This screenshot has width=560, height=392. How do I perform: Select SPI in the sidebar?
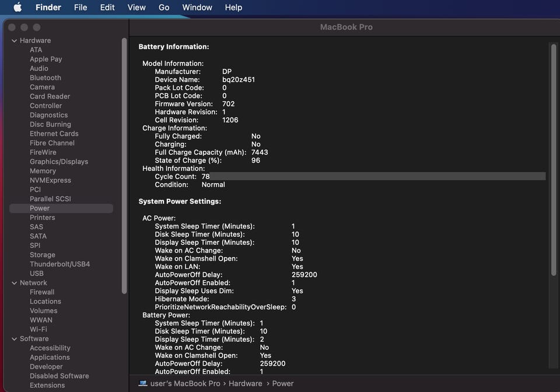click(35, 245)
